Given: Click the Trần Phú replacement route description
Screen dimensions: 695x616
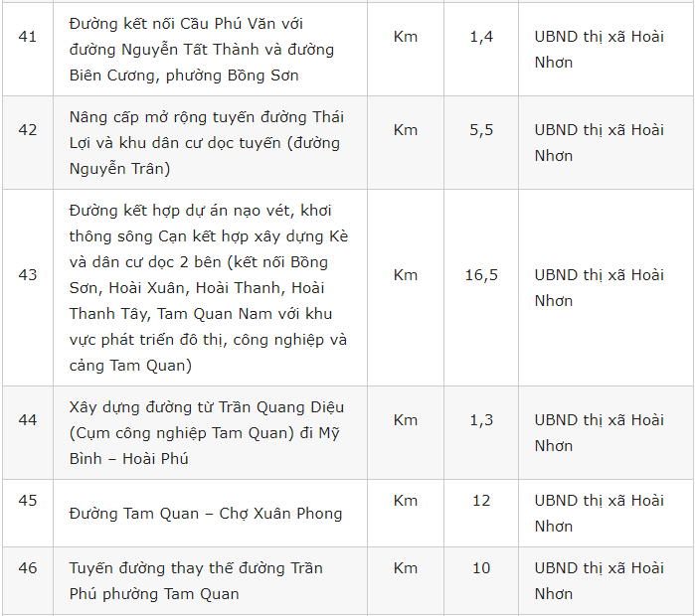Looking at the screenshot, I should [196, 581].
